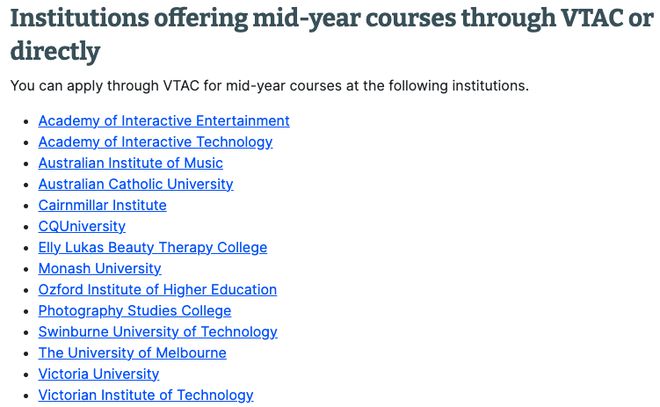Go to the Monash University link
Screen dimensions: 660x407
point(100,268)
